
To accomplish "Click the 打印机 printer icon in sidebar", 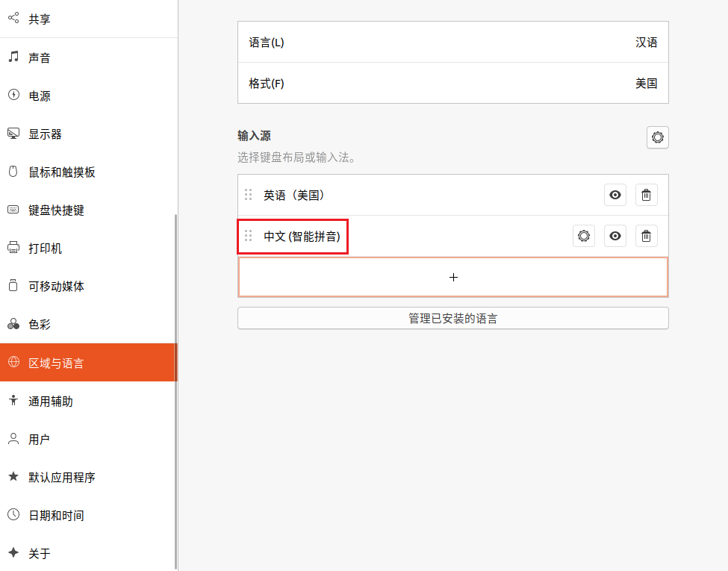I will pos(13,248).
